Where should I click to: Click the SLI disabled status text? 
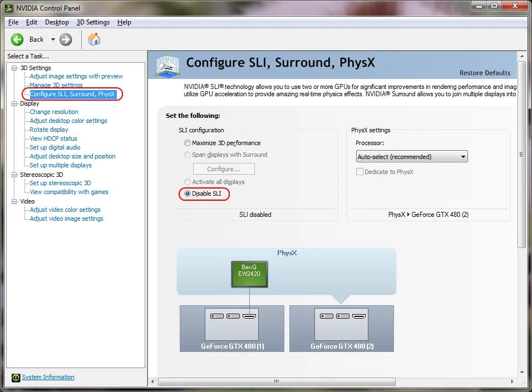click(x=255, y=214)
